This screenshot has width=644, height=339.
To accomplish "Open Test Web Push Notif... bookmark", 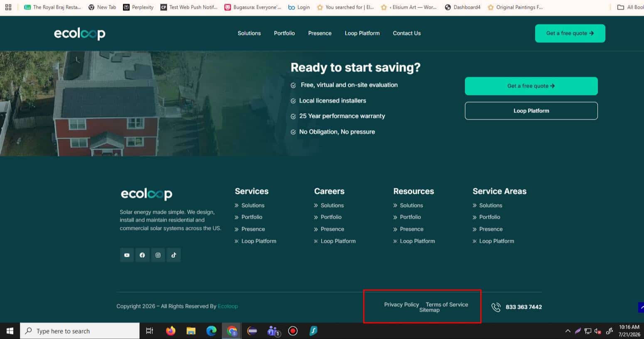I will (189, 7).
